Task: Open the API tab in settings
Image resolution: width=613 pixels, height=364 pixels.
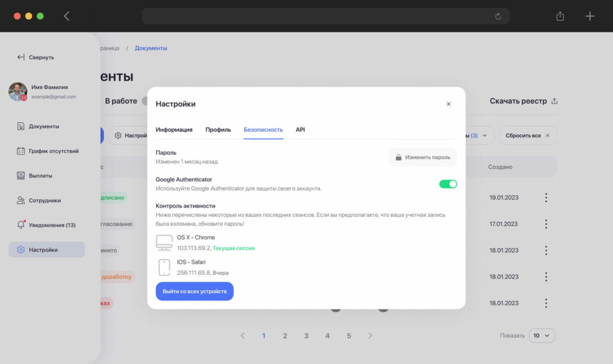Action: click(x=300, y=129)
